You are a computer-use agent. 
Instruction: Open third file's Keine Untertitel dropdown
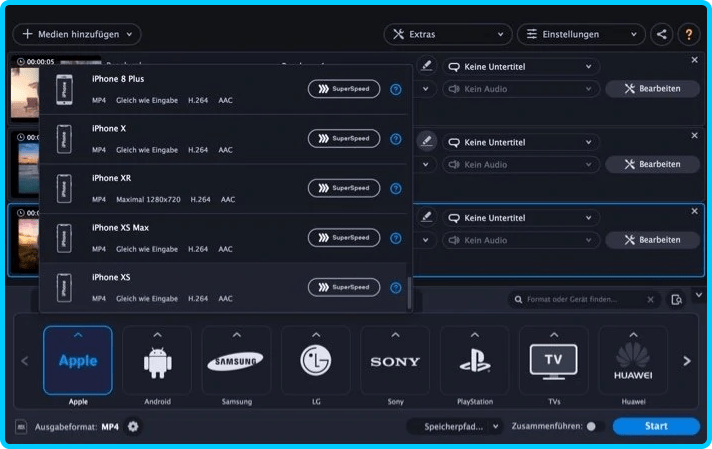click(x=521, y=218)
